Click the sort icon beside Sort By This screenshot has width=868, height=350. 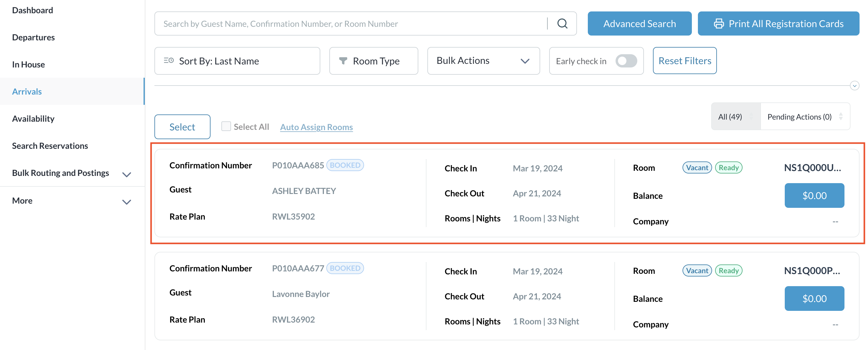click(x=169, y=61)
